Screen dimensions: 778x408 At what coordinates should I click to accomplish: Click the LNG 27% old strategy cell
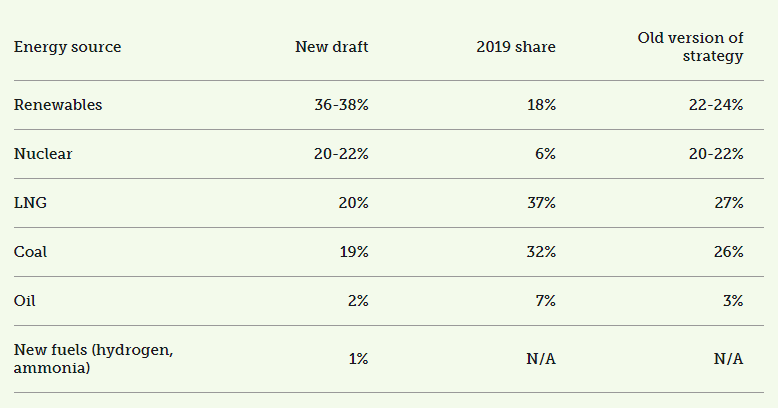click(x=727, y=203)
